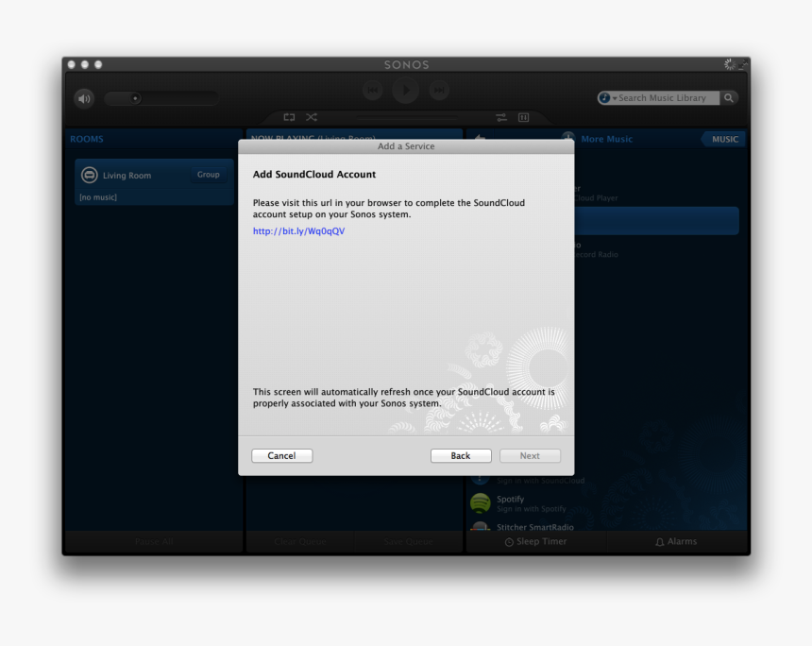Click Pause All at bottom
The width and height of the screenshot is (812, 646).
[154, 542]
